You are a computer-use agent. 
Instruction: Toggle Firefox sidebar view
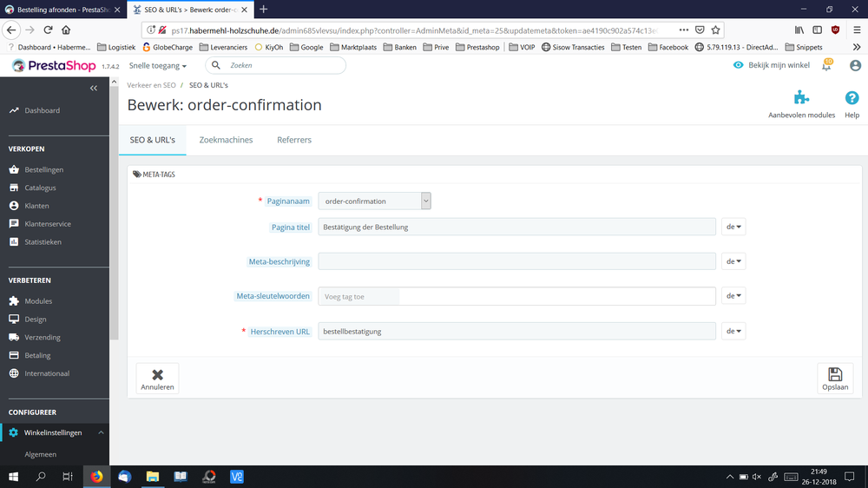pos(817,30)
